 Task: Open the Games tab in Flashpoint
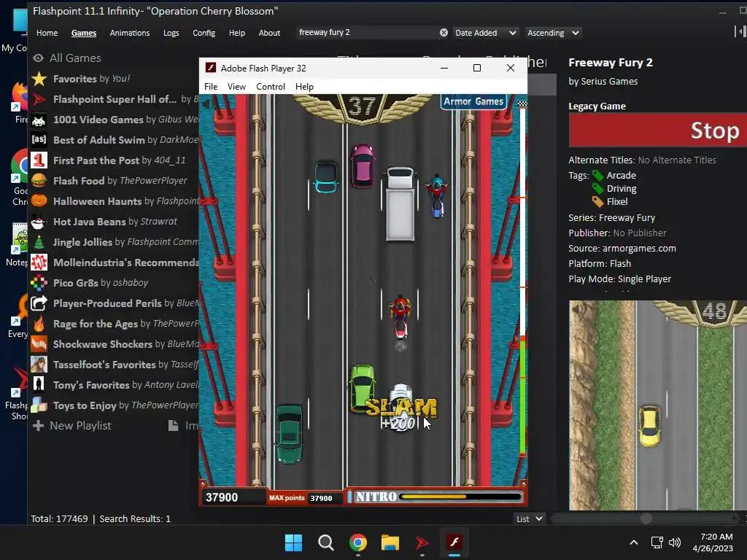coord(84,33)
